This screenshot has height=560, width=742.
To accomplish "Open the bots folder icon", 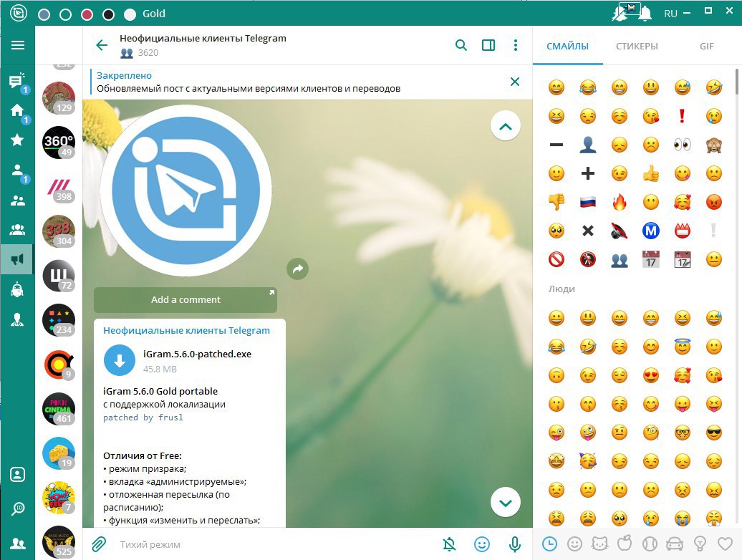I will [17, 289].
